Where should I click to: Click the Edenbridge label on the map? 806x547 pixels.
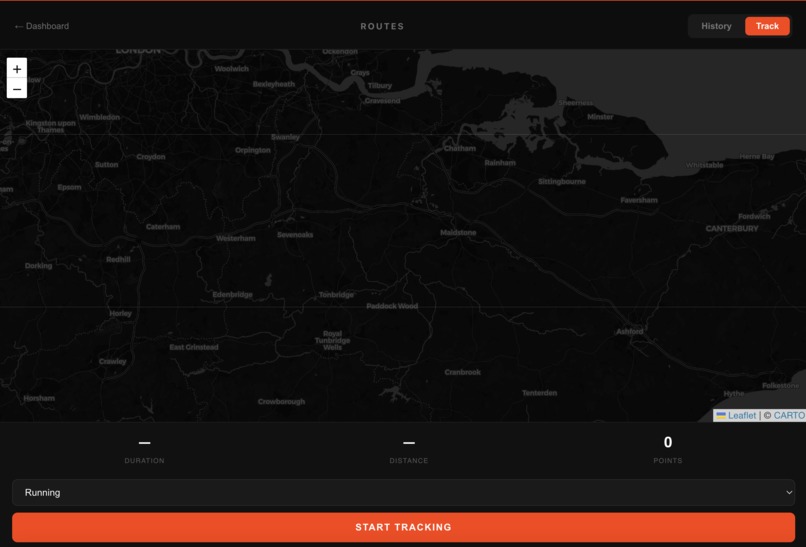[x=232, y=295]
